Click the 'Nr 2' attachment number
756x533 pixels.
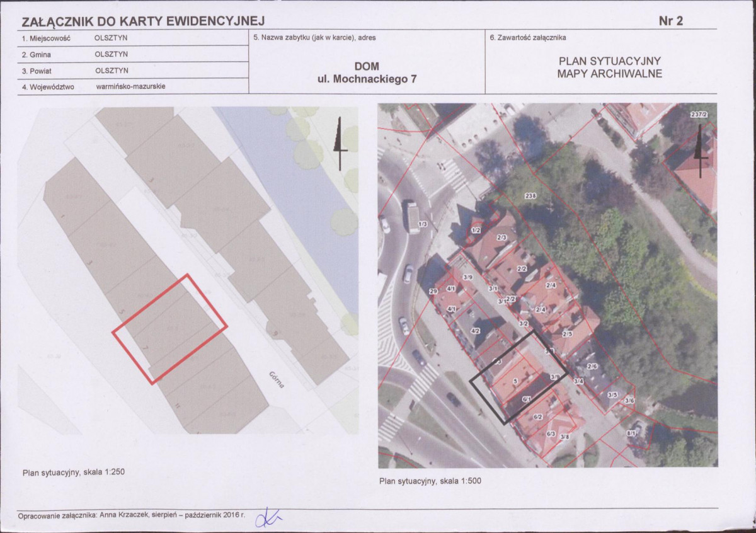[670, 20]
